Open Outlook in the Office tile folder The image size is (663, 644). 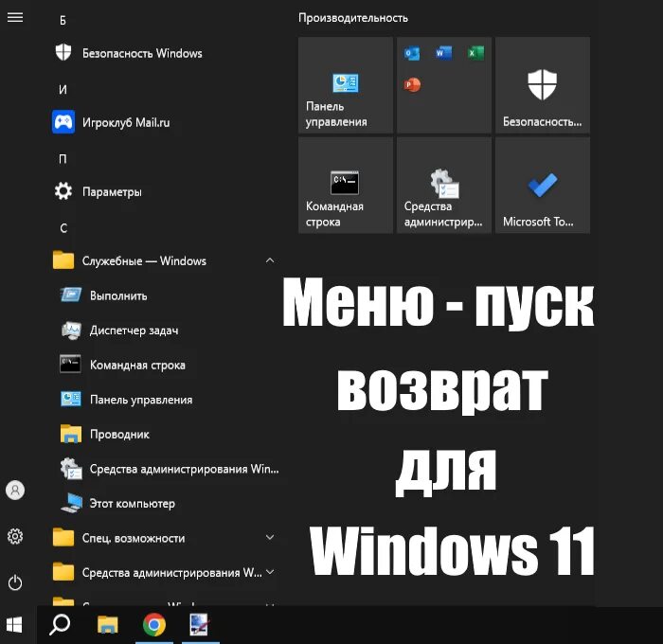point(412,53)
